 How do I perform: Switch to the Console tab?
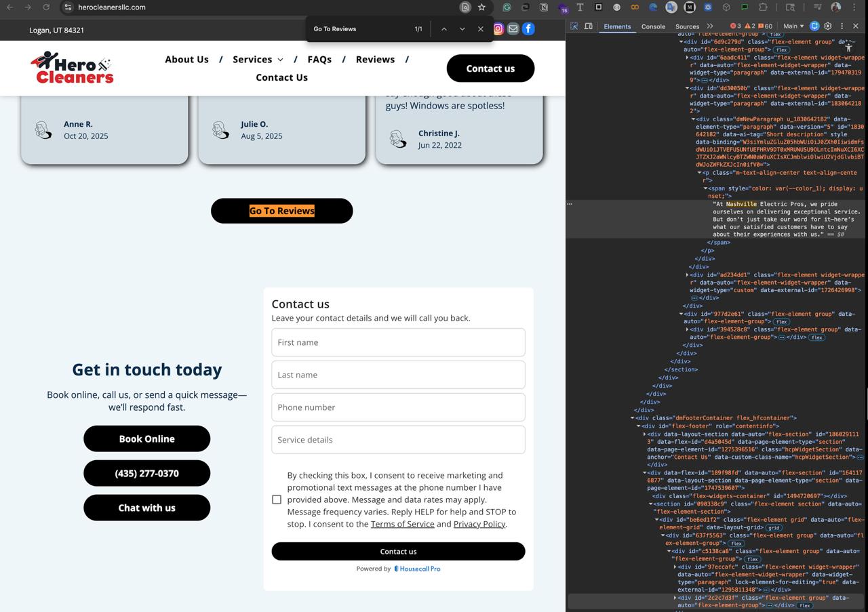(x=653, y=26)
